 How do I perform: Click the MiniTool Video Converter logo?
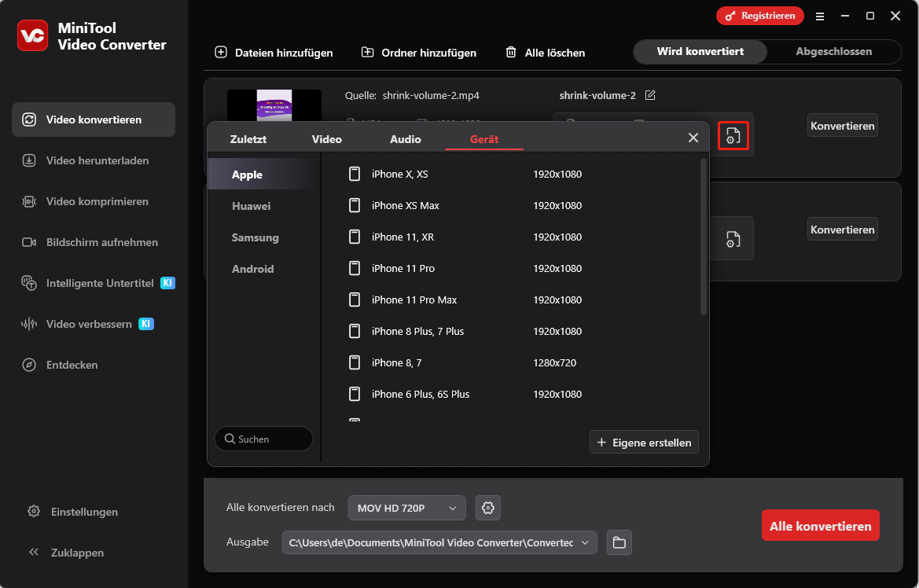(x=32, y=35)
